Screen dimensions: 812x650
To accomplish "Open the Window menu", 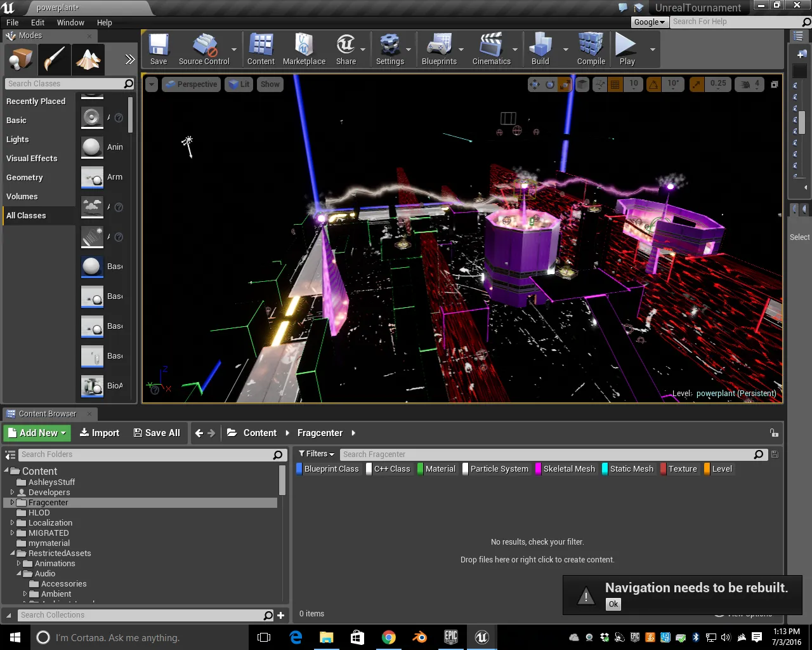I will coord(70,22).
